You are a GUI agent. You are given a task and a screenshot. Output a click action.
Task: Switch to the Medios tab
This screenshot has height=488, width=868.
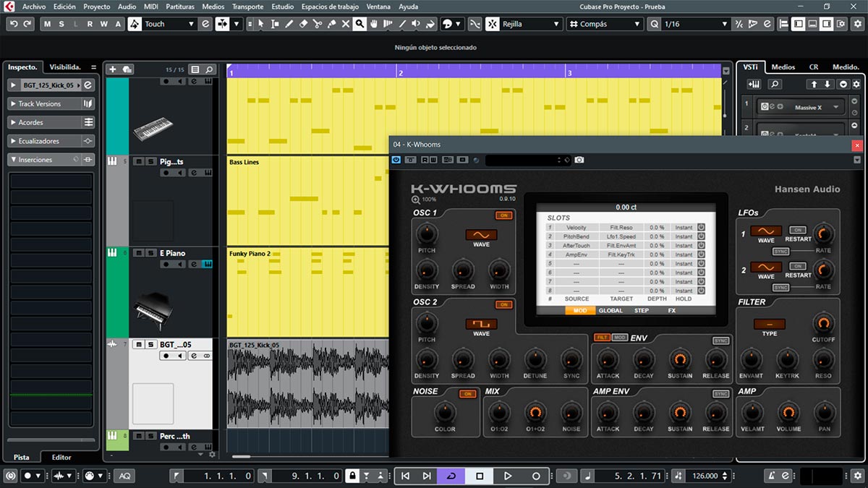(783, 67)
